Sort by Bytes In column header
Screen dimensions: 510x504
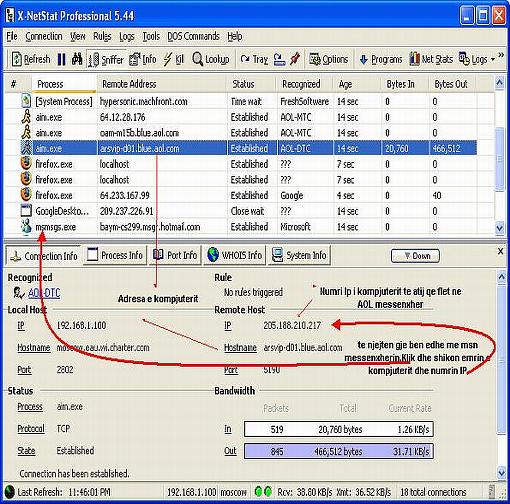(x=405, y=84)
